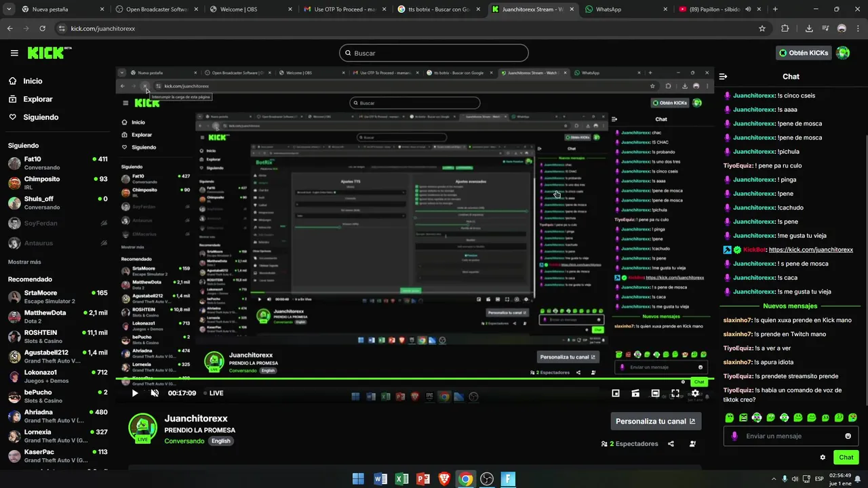Open Lornexia recommended channel
Screen dimensions: 868x488
[58, 436]
